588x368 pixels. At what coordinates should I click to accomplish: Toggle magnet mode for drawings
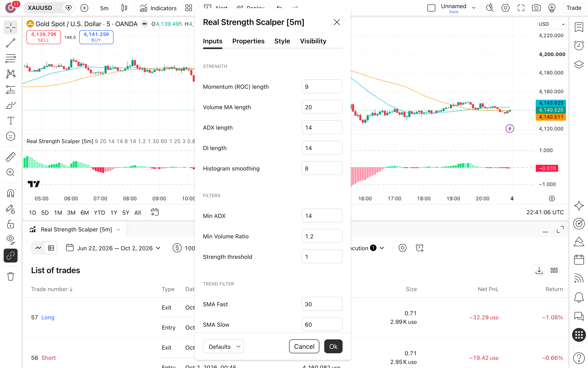coord(10,193)
